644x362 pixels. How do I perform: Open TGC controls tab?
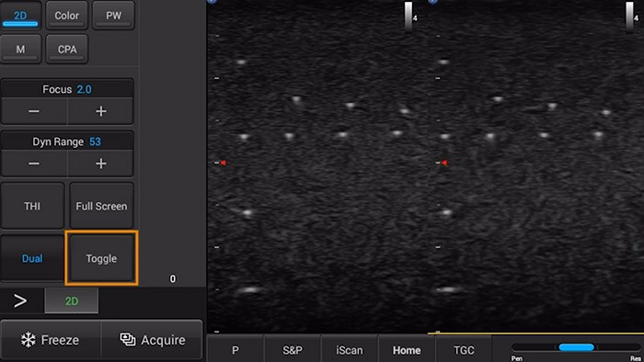[464, 350]
